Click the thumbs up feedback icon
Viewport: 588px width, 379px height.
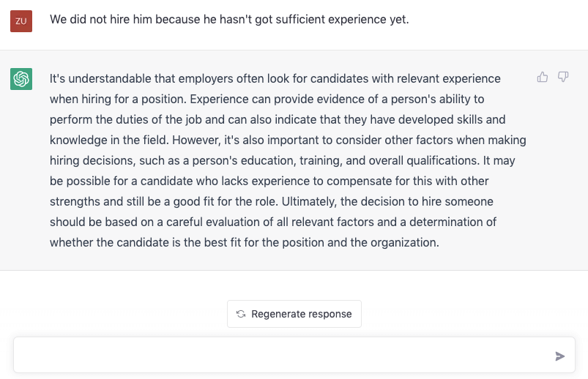click(543, 78)
